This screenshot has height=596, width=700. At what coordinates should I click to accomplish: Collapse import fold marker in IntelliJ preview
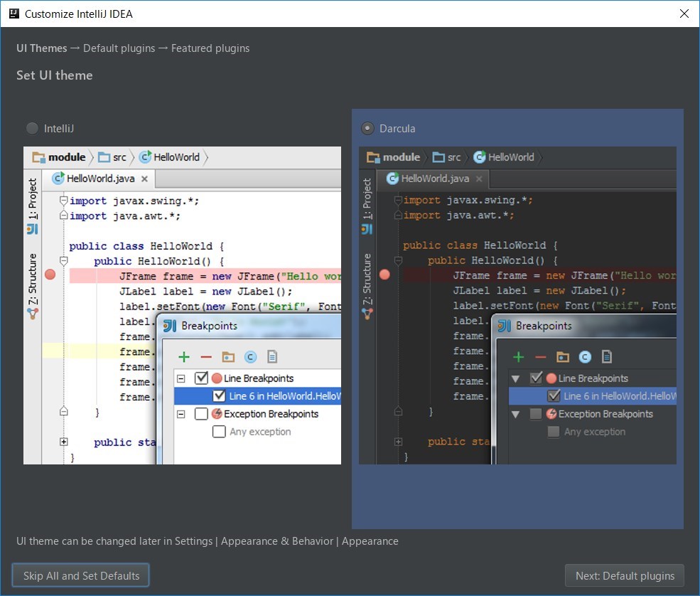[x=64, y=201]
